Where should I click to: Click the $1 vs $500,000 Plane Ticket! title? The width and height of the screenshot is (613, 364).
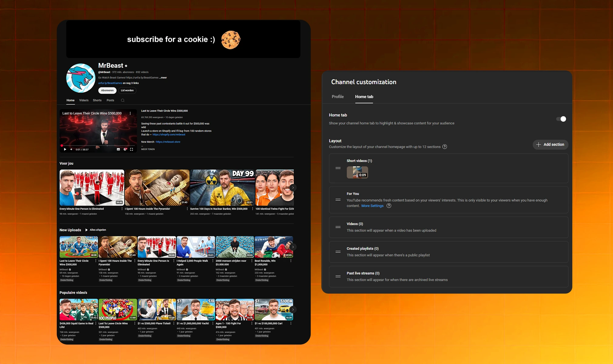point(154,323)
